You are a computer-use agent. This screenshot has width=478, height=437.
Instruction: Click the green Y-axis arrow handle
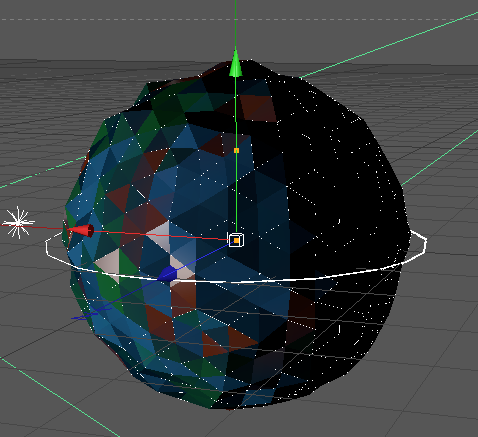(236, 63)
